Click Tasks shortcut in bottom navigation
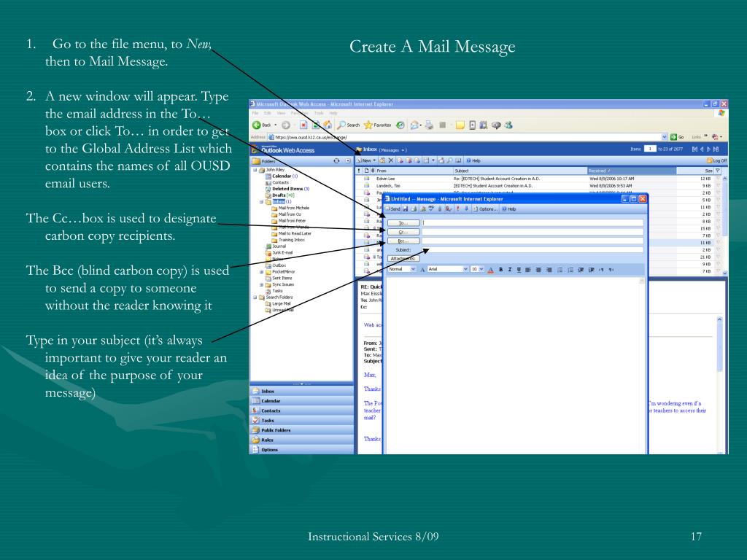747x560 pixels. pos(301,421)
